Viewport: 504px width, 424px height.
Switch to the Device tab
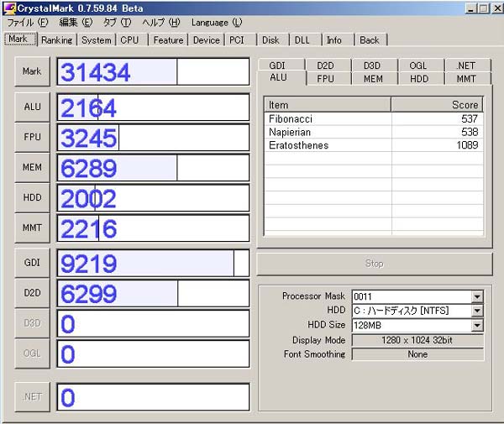click(x=207, y=40)
